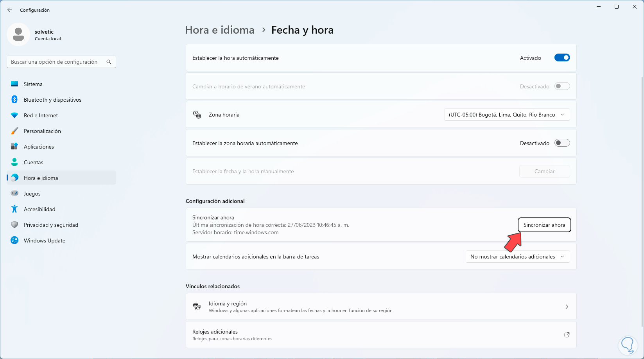Open Idioma y región chevron

(567, 307)
